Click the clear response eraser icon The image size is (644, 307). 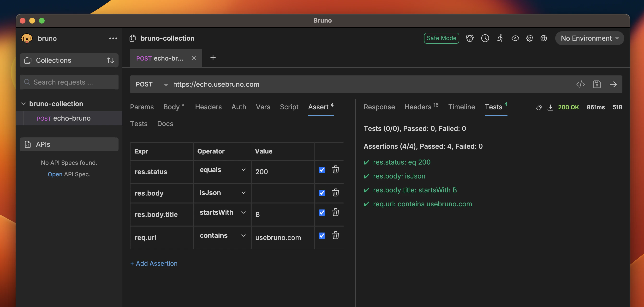pos(539,107)
